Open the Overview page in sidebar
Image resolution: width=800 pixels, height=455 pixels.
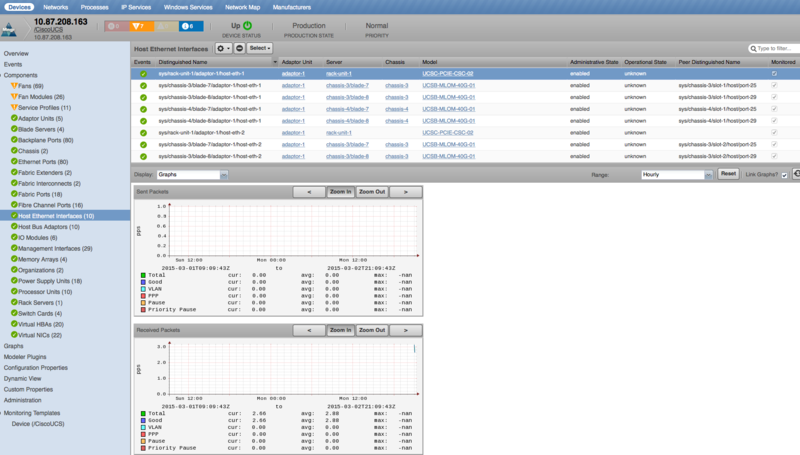pos(16,54)
